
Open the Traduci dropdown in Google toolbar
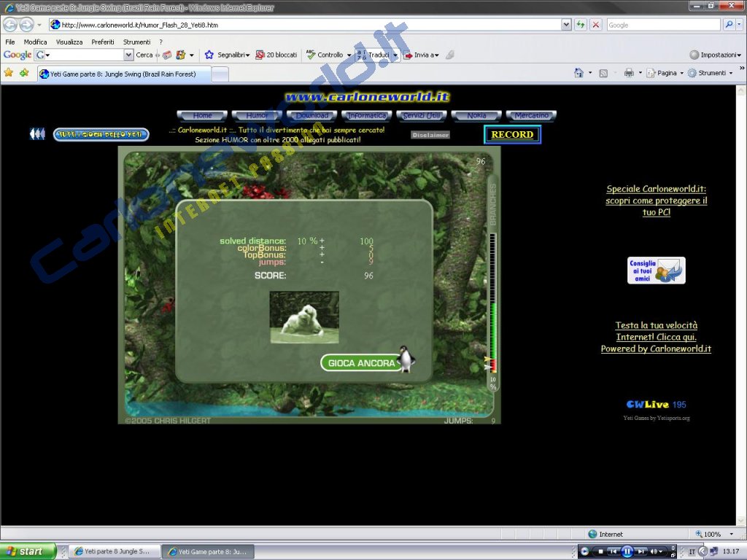(x=395, y=55)
